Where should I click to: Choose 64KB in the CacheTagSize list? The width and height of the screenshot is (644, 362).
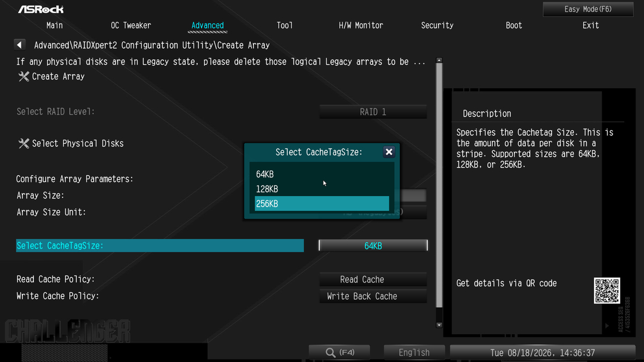(322, 174)
